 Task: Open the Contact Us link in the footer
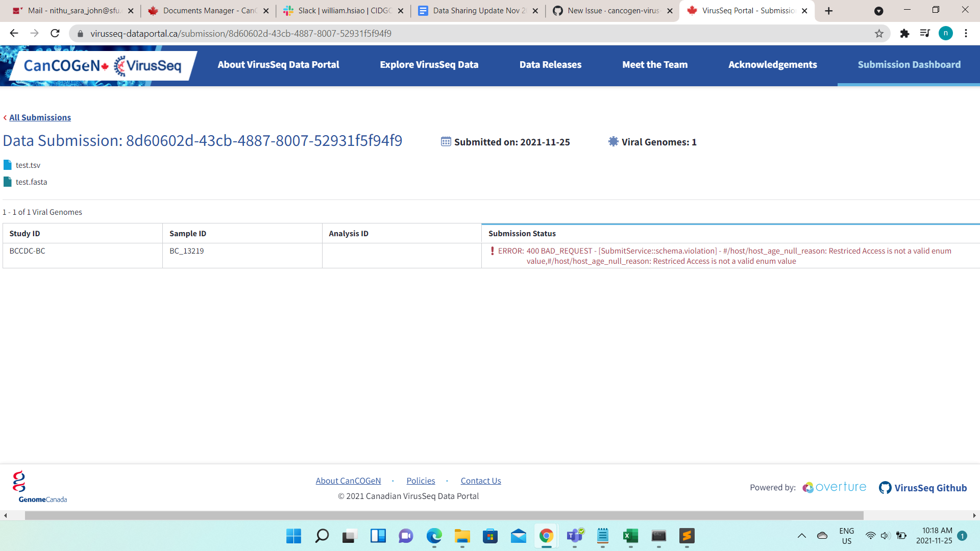coord(480,480)
